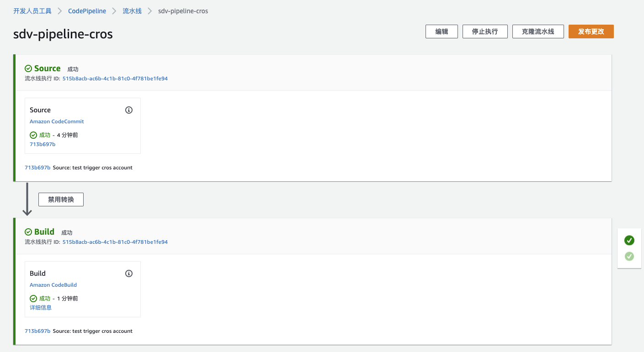Open the Source stage execution ID link
The width and height of the screenshot is (644, 352).
point(115,79)
